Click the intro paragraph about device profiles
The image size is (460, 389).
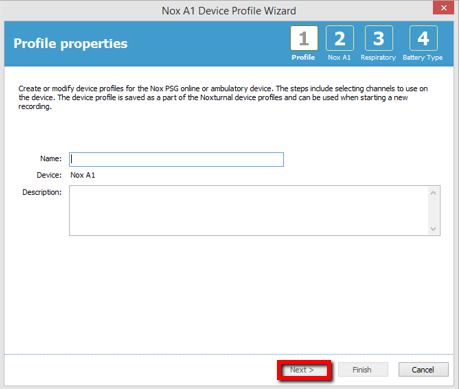(223, 97)
